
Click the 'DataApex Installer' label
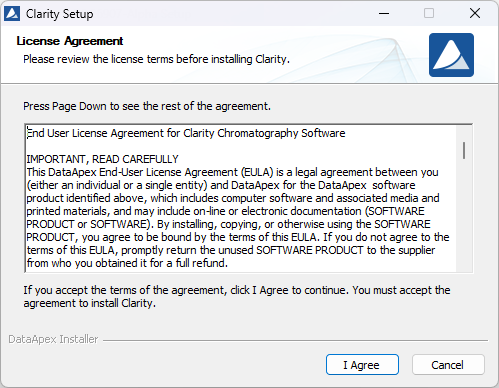(x=53, y=339)
